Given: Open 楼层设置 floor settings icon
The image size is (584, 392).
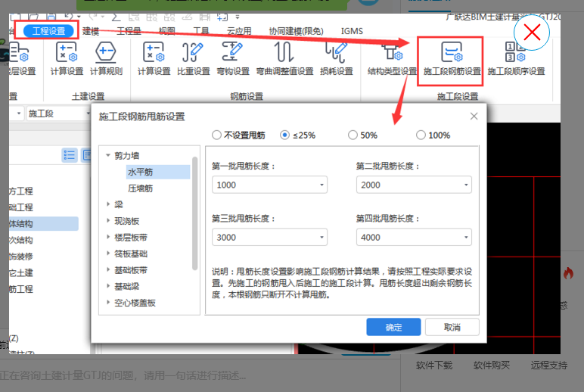Looking at the screenshot, I should point(23,59).
